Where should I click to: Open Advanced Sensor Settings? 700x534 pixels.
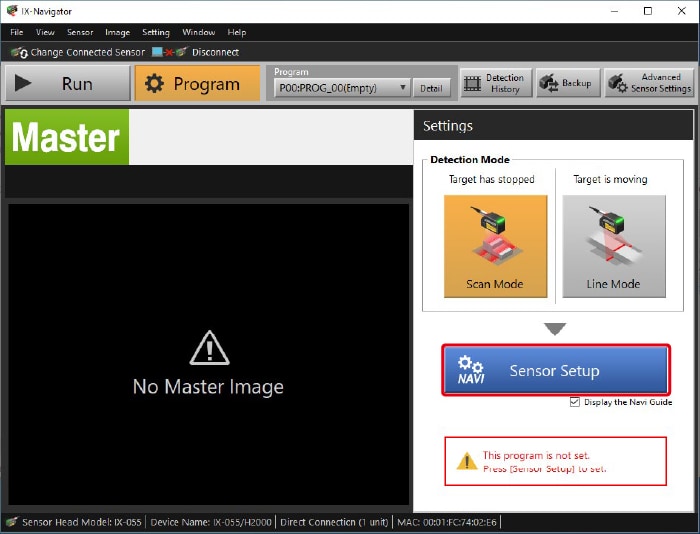pyautogui.click(x=650, y=83)
